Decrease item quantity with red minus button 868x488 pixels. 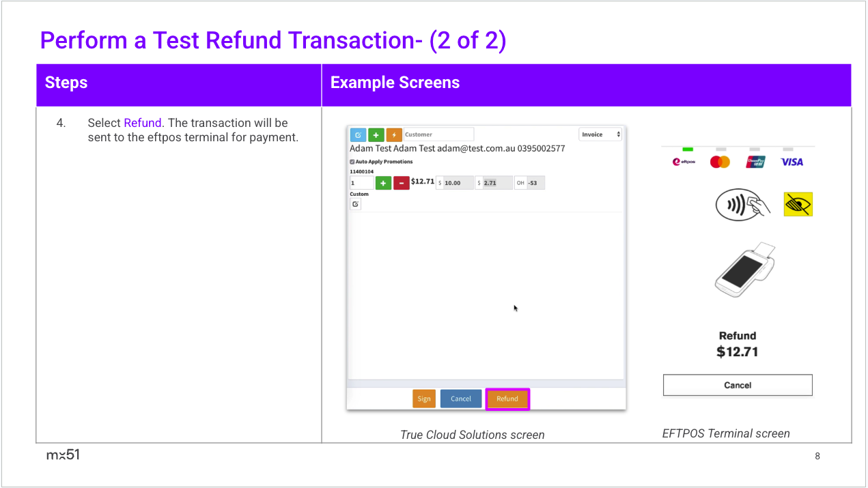[402, 183]
